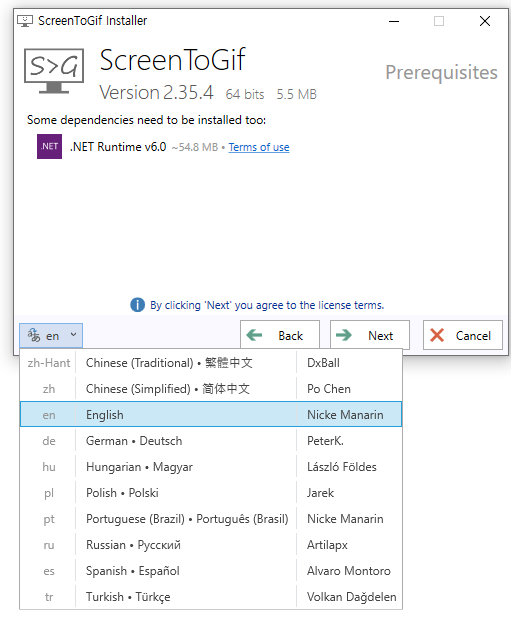This screenshot has width=511, height=621.
Task: Open the .NET Terms of use link
Action: 259,147
